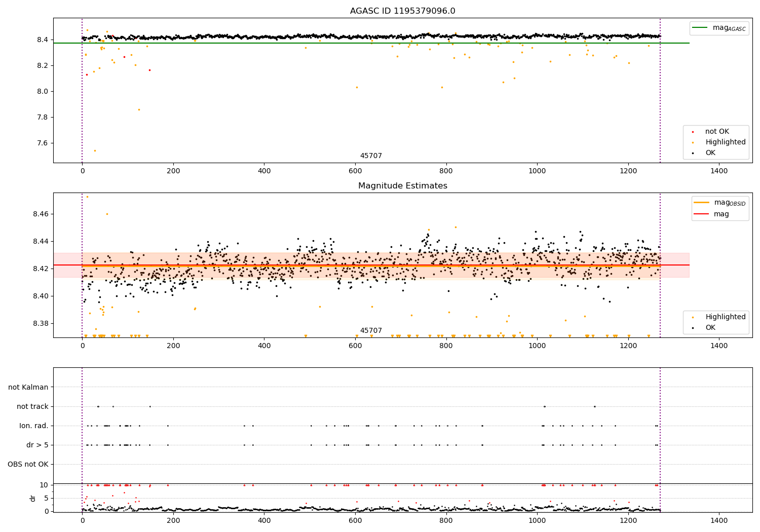Click 'Highlighted' in the Magnitude Estimates legend
Screen dimensions: 760x532
coord(726,317)
